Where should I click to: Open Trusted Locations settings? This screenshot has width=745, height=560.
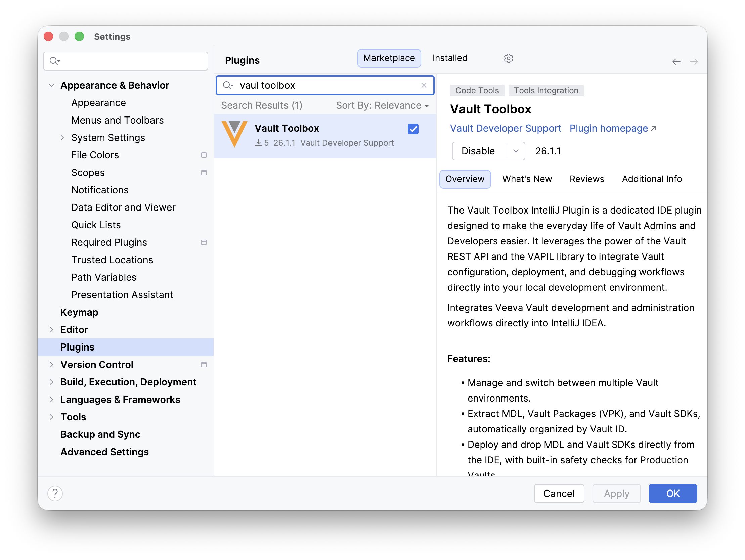click(x=112, y=260)
